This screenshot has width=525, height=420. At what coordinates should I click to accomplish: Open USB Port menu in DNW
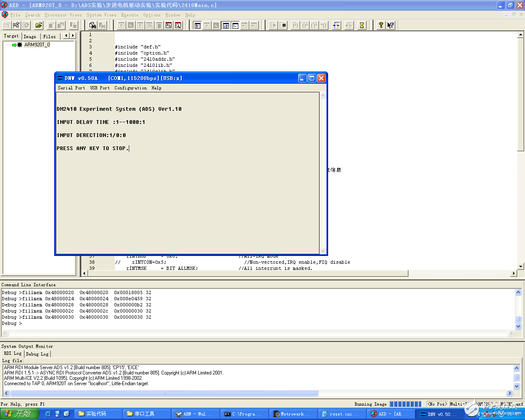100,88
